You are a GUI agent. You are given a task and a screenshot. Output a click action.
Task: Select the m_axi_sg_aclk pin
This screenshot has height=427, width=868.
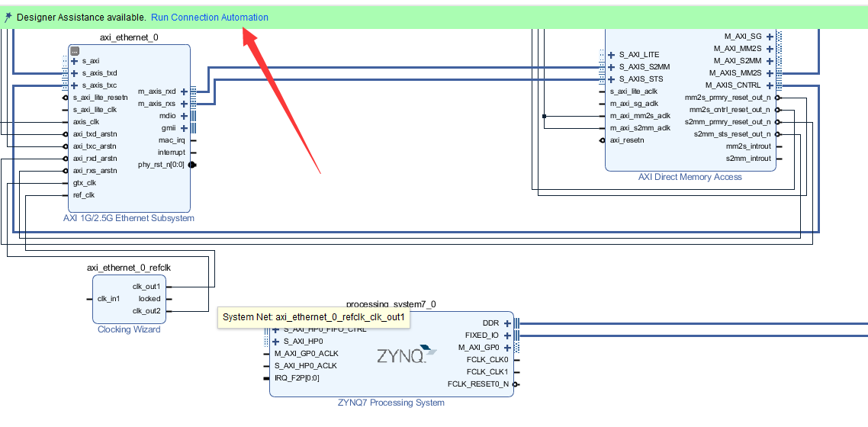click(x=634, y=104)
